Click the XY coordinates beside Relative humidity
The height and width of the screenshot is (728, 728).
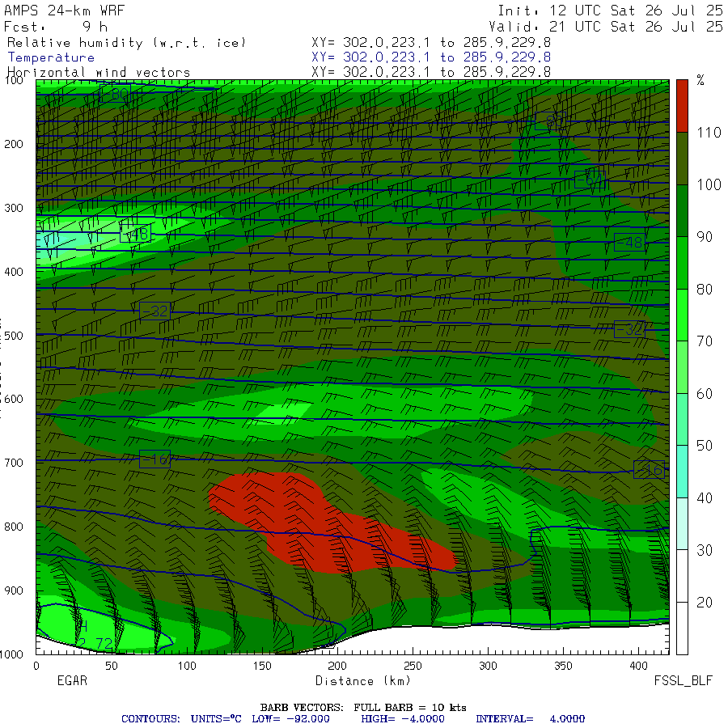(x=431, y=43)
